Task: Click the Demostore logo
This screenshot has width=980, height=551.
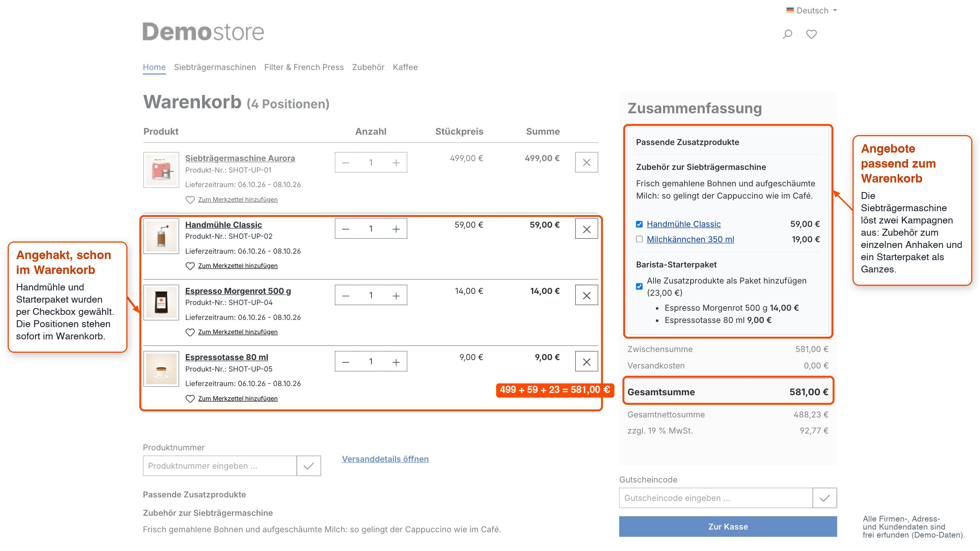Action: click(203, 31)
